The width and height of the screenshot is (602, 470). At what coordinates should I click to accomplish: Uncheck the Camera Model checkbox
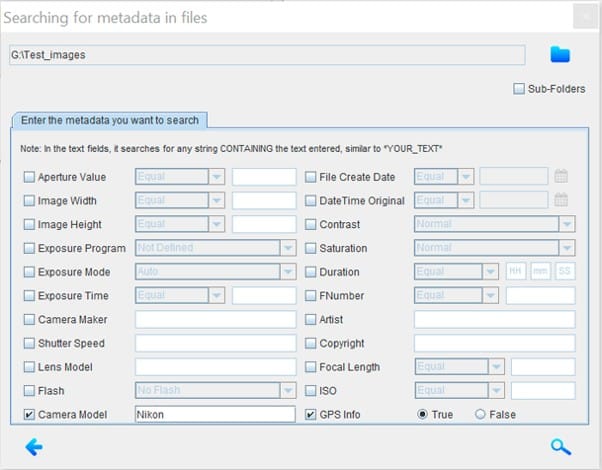pyautogui.click(x=28, y=414)
